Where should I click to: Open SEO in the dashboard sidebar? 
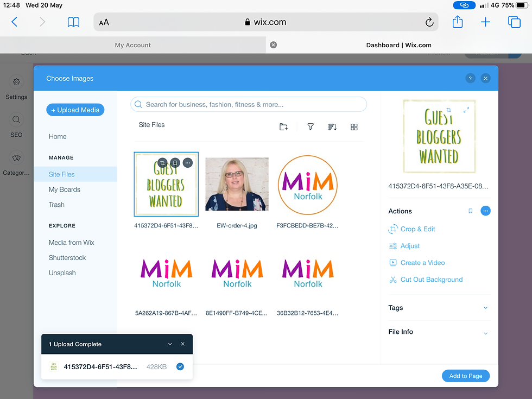pyautogui.click(x=16, y=125)
